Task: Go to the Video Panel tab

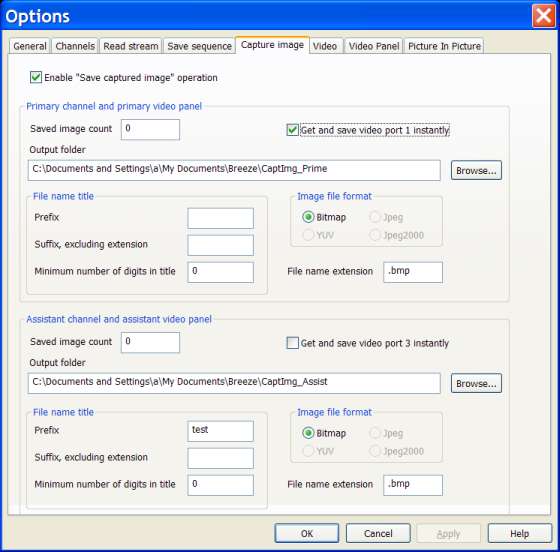Action: pyautogui.click(x=374, y=46)
